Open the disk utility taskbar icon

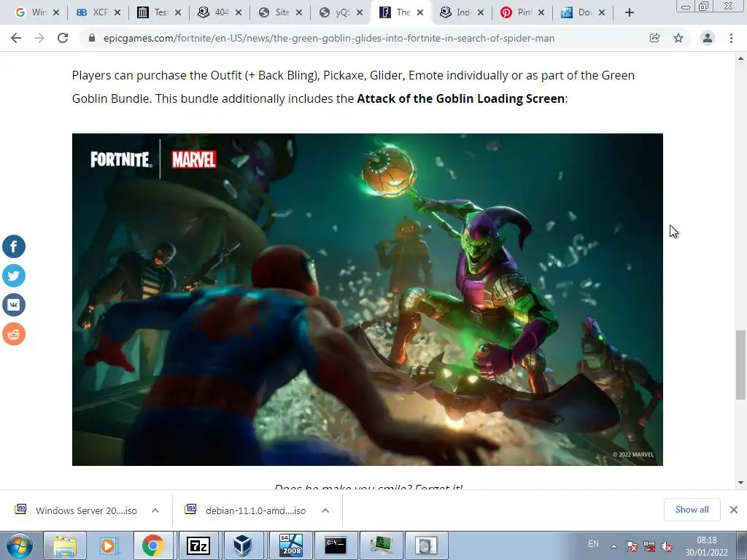[x=425, y=545]
